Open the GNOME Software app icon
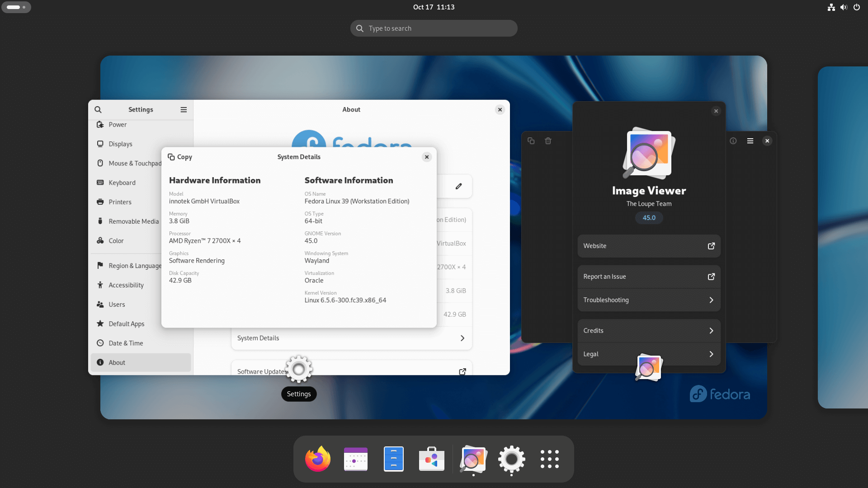The width and height of the screenshot is (868, 488). (432, 459)
